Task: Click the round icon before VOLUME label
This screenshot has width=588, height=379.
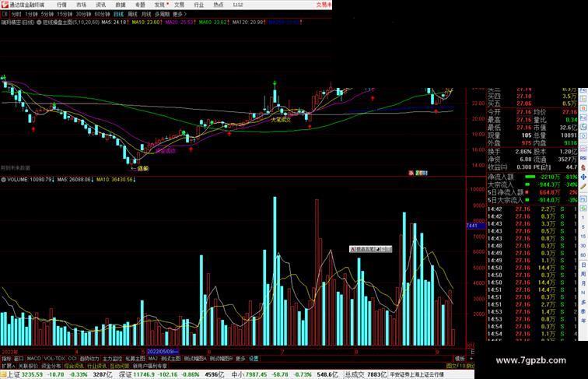Action: pyautogui.click(x=3, y=180)
